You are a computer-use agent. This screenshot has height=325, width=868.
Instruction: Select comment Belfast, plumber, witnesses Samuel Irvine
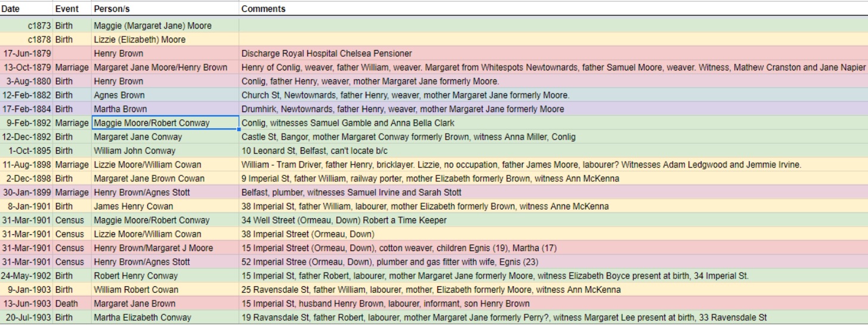pyautogui.click(x=553, y=193)
